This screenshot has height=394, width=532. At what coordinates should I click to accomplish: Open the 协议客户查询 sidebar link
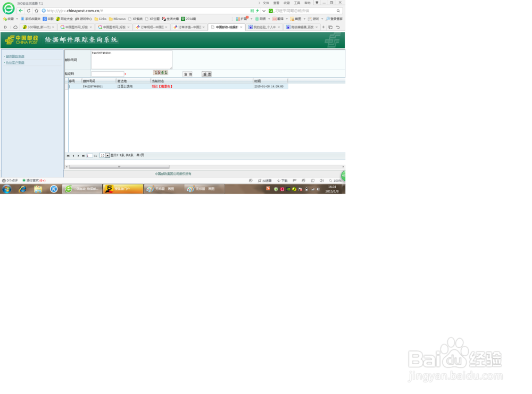pyautogui.click(x=15, y=63)
